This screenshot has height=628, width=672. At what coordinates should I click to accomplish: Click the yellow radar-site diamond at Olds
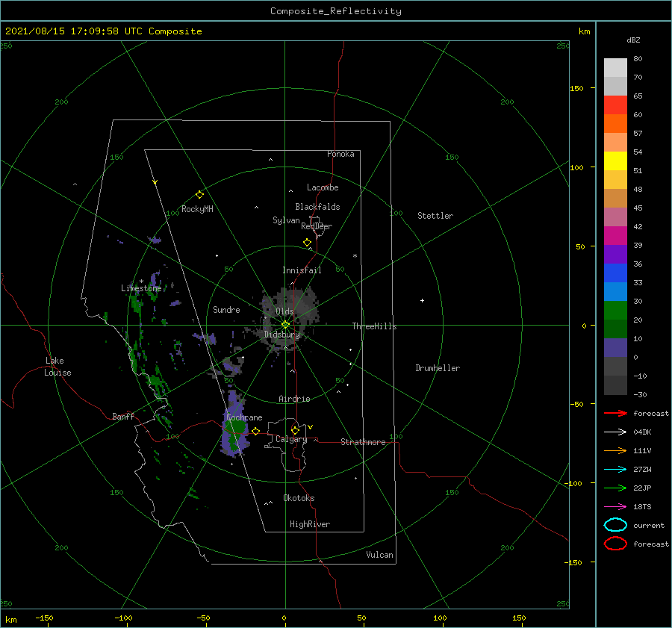click(x=285, y=325)
